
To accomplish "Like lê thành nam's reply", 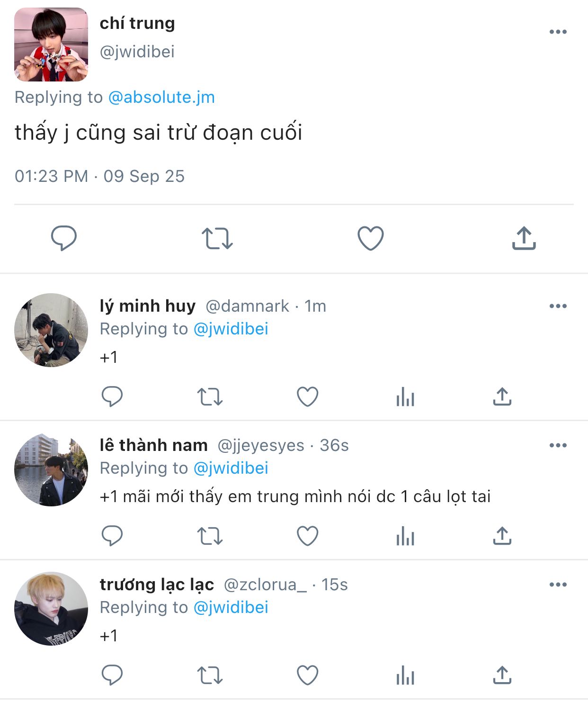I will (x=307, y=536).
